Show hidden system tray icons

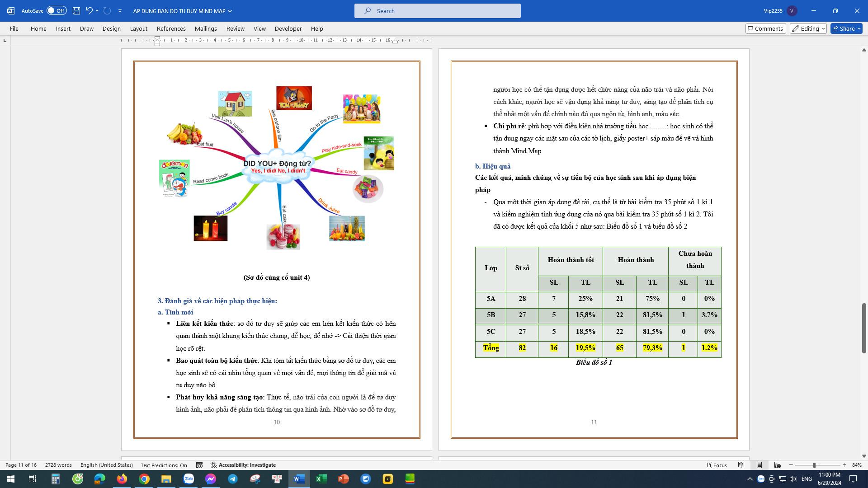tap(750, 479)
